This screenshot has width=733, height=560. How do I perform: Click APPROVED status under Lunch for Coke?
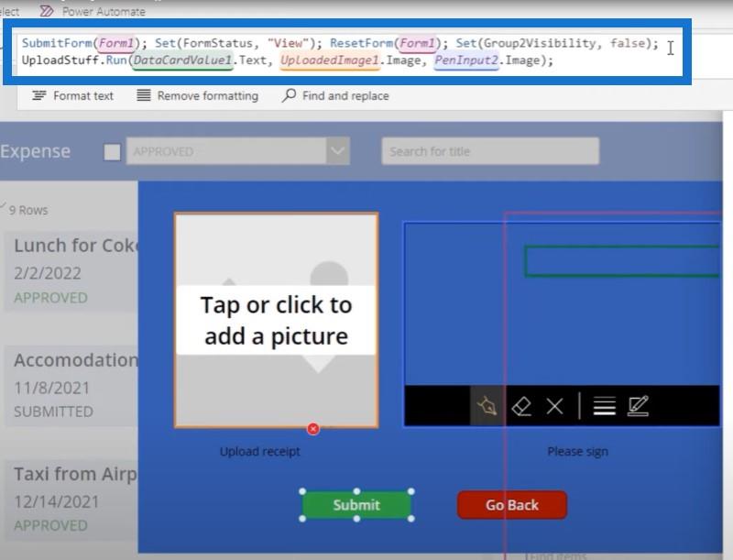[x=50, y=298]
